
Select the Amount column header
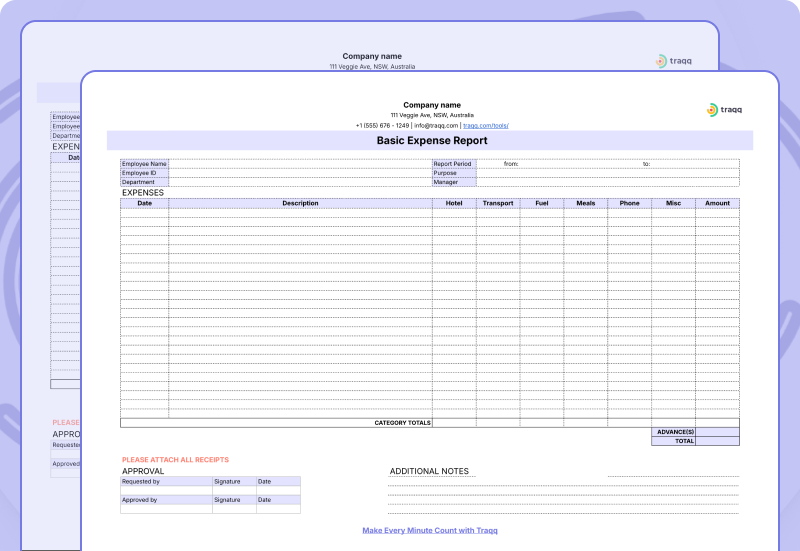[717, 203]
